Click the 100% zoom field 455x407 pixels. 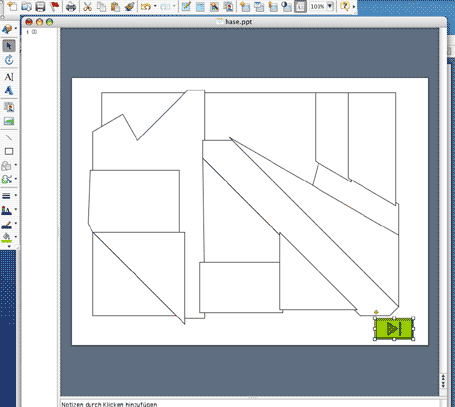tap(318, 6)
